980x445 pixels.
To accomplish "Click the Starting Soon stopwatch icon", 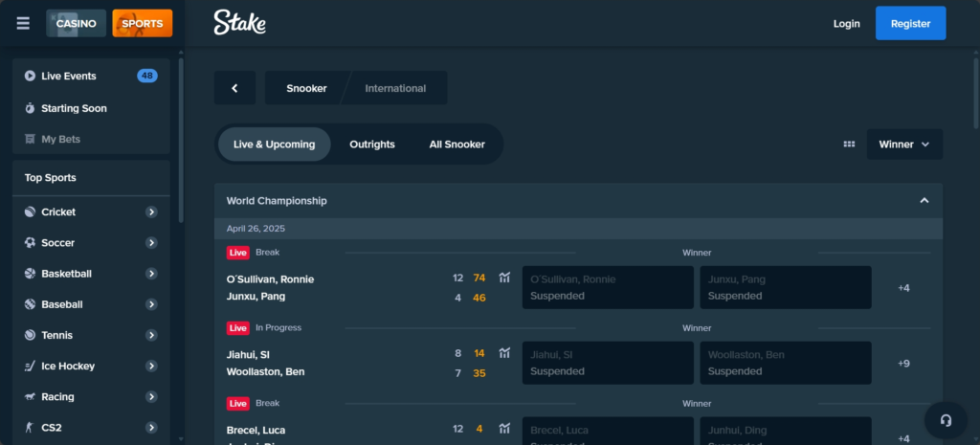I will coord(30,108).
